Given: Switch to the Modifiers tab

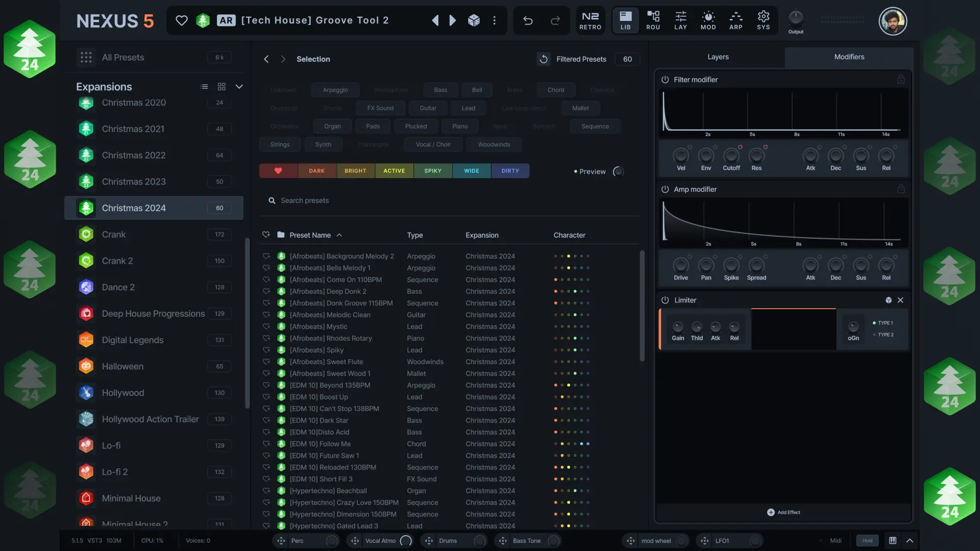Looking at the screenshot, I should [x=849, y=57].
